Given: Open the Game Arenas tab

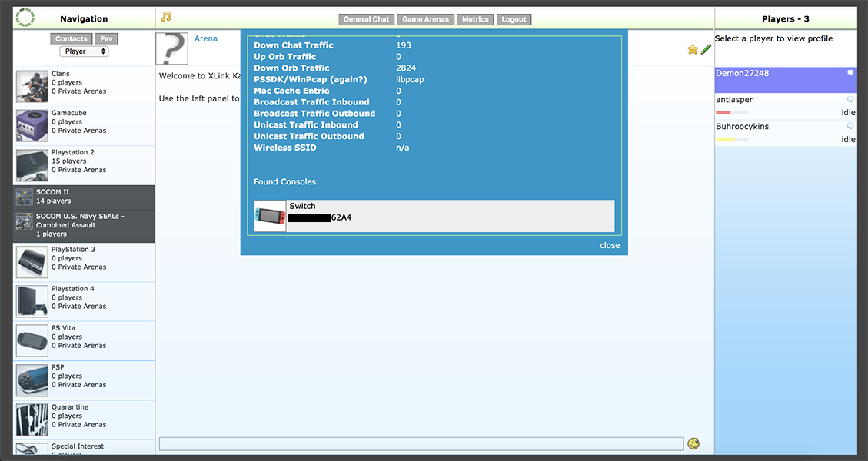Looking at the screenshot, I should pos(426,19).
